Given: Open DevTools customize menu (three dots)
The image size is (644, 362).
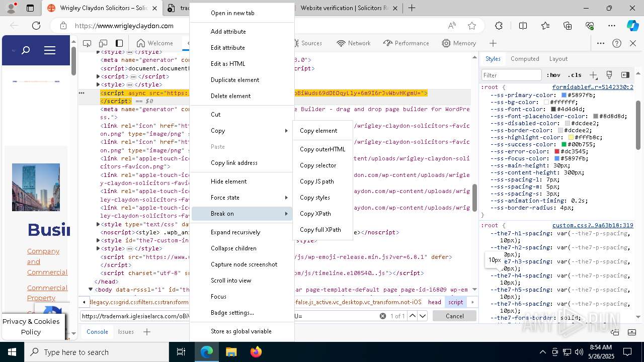Looking at the screenshot, I should pyautogui.click(x=601, y=43).
